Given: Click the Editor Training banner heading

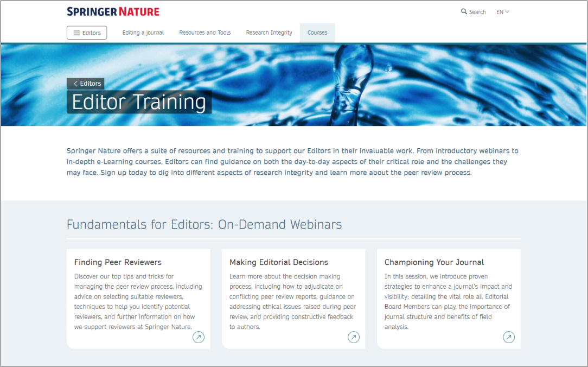Looking at the screenshot, I should click(139, 102).
